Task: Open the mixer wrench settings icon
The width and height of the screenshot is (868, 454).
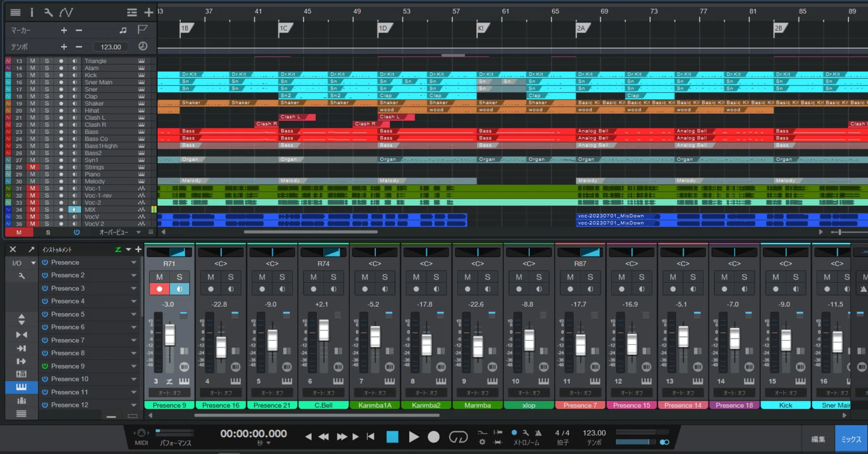Action: 21,276
